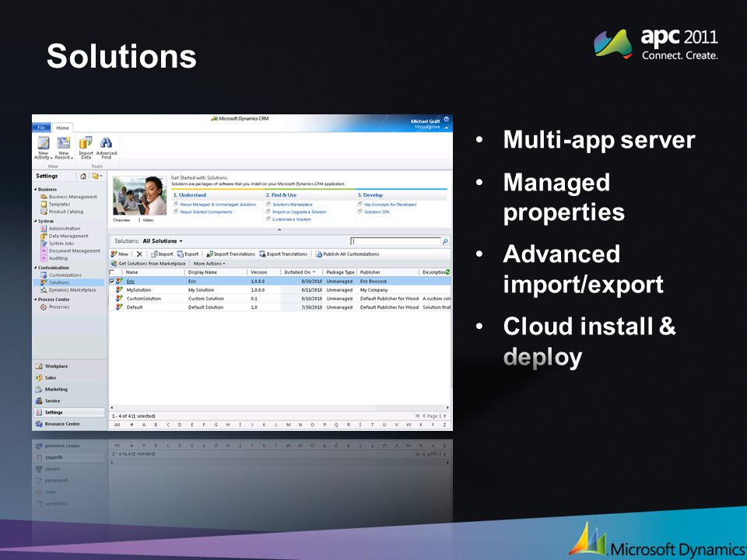Open the Customize a Solution link

tap(292, 219)
